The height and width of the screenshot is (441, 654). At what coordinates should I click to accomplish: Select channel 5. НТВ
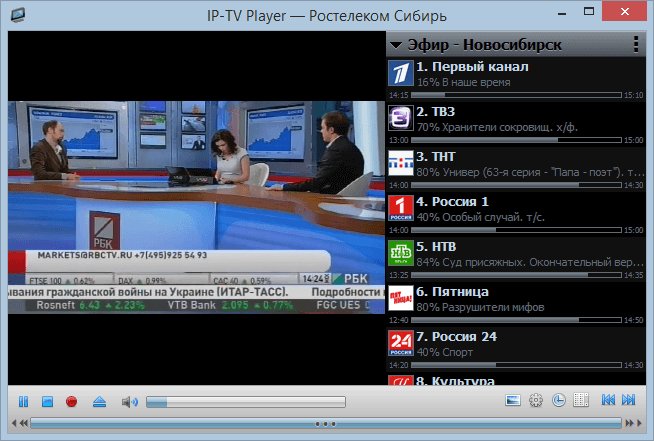516,259
